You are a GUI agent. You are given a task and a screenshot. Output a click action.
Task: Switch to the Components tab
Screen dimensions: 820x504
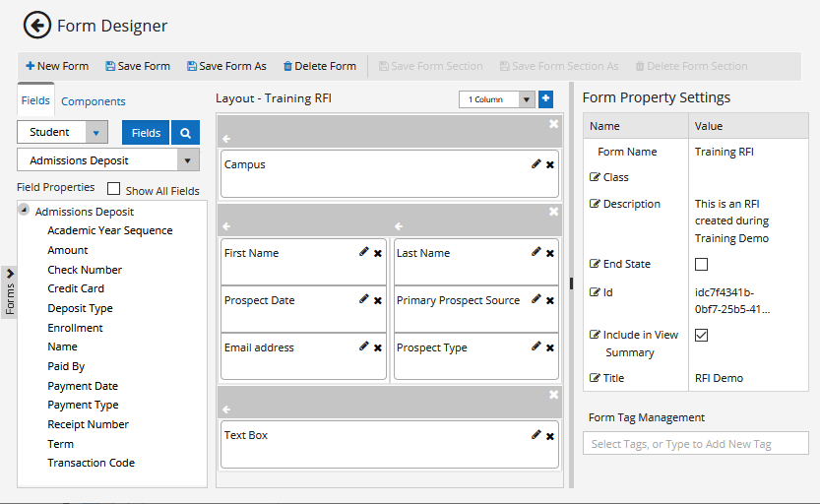point(94,101)
